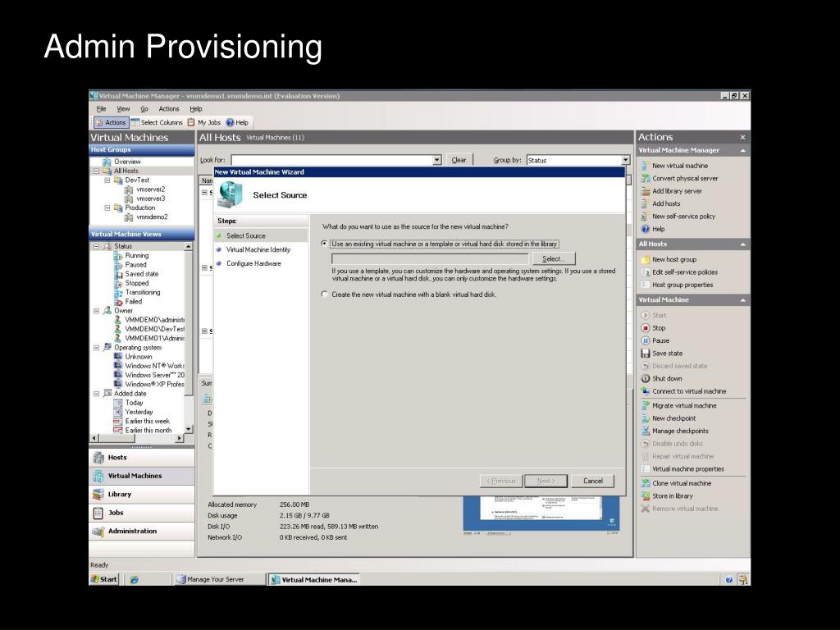Select 'Create new virtual machine with blank disk'
This screenshot has width=840, height=630.
pos(324,294)
